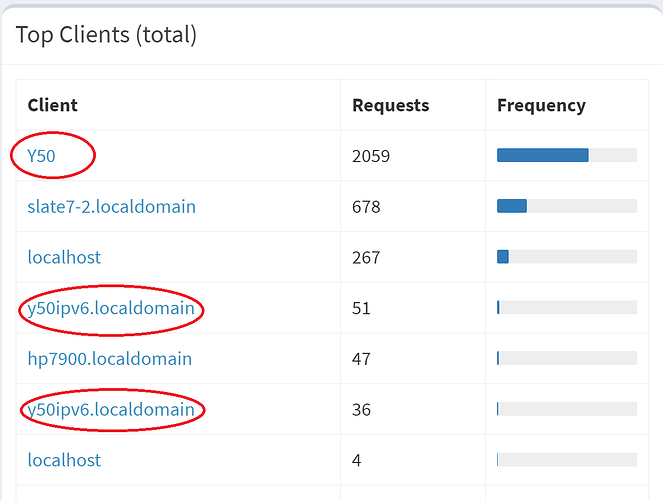Click localhost client with 267 requests
The height and width of the screenshot is (500, 663).
(x=64, y=257)
